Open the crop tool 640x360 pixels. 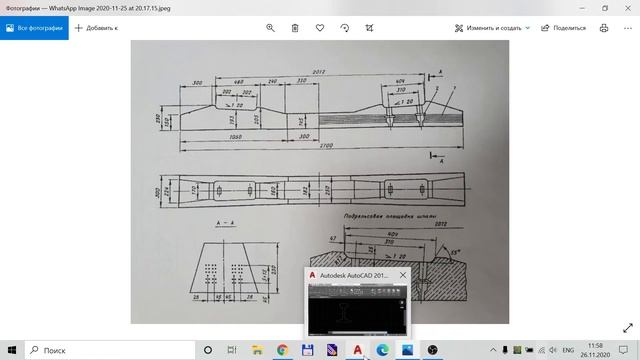click(369, 28)
